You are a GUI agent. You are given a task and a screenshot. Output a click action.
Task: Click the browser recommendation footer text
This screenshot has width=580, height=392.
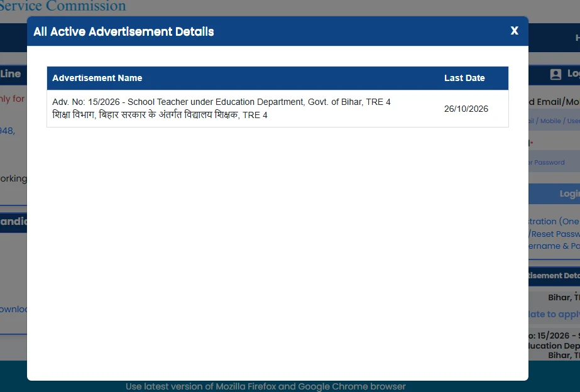(x=266, y=386)
